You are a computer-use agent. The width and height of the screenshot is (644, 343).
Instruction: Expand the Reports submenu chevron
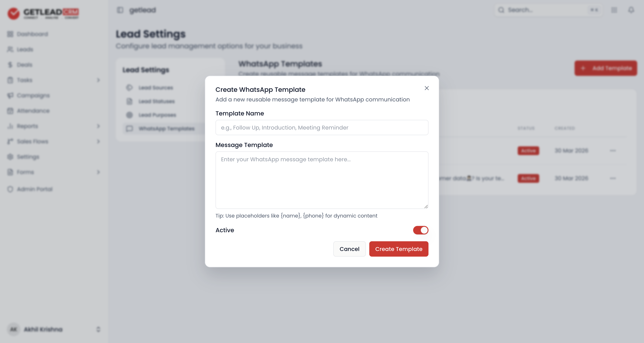pos(98,126)
